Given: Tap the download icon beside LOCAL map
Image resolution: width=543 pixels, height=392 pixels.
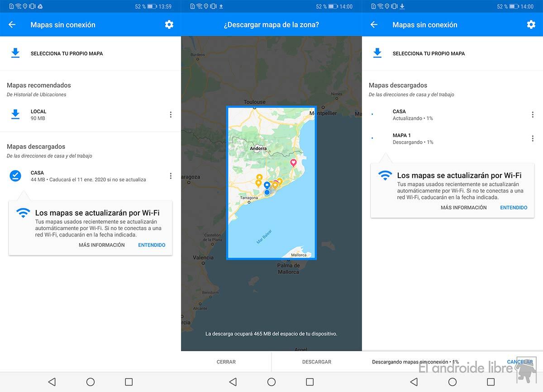Looking at the screenshot, I should [x=15, y=114].
